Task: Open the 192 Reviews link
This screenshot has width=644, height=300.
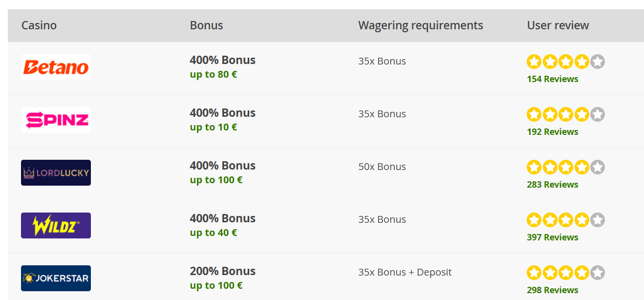Action: tap(553, 132)
